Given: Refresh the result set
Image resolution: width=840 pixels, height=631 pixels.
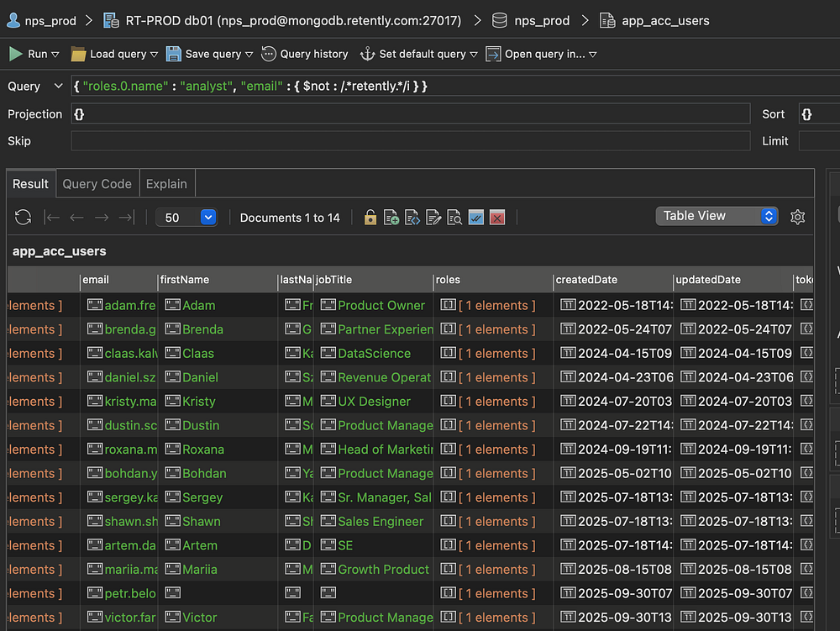Looking at the screenshot, I should (23, 218).
